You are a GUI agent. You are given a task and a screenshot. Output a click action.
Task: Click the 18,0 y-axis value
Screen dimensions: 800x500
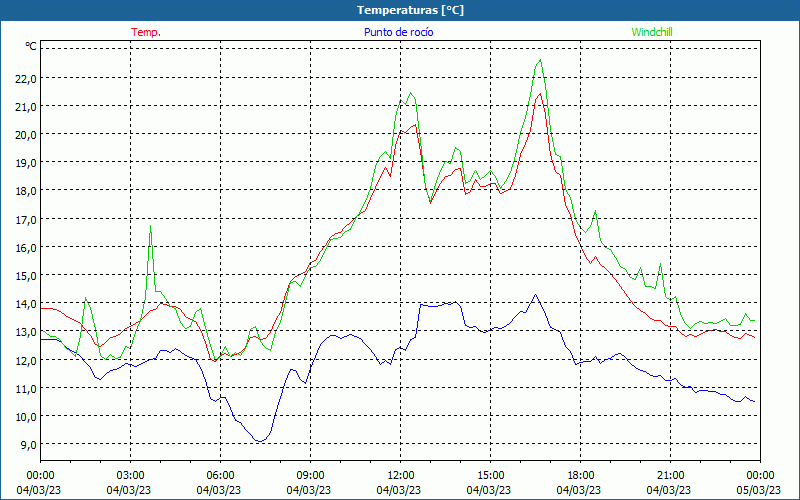[x=27, y=191]
